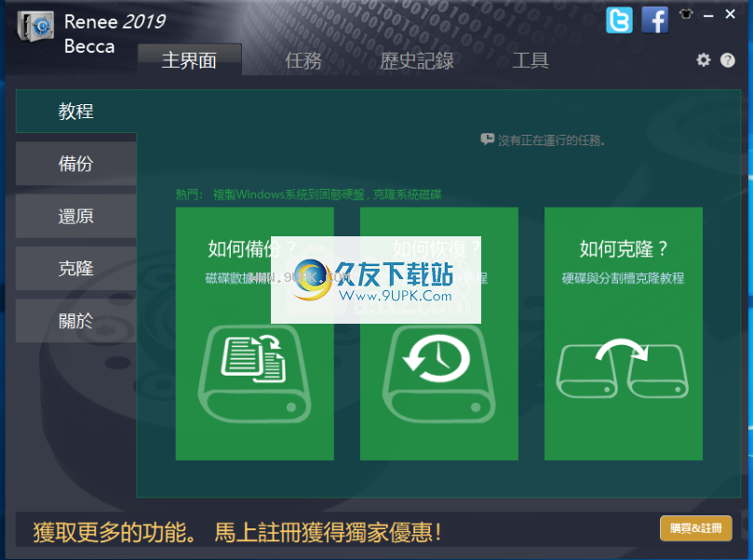Open the Facebook share icon
The height and width of the screenshot is (560, 753).
click(x=654, y=20)
